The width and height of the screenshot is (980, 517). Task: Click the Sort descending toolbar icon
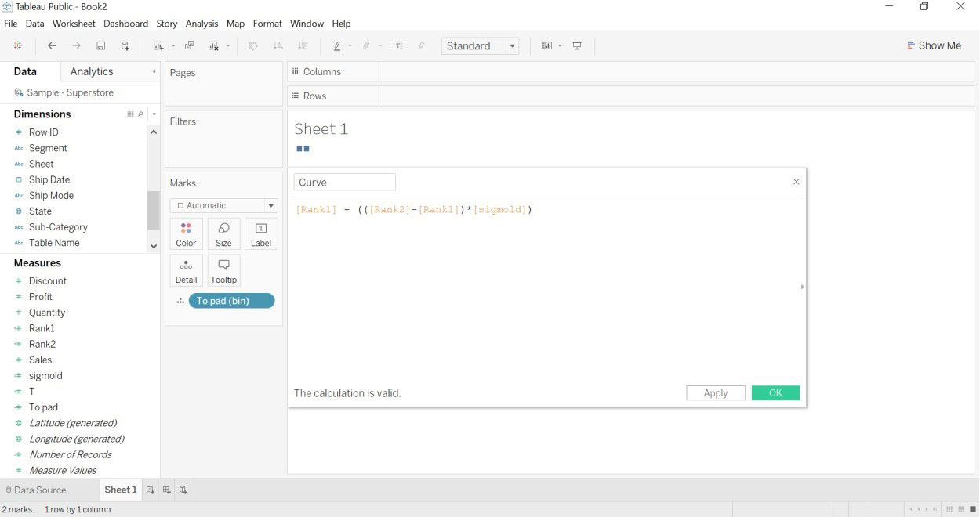[303, 46]
